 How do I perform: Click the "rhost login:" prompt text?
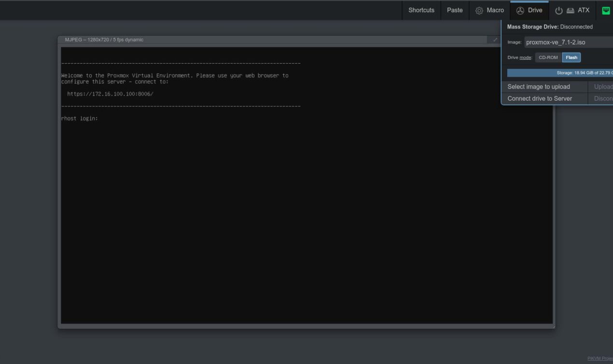(x=80, y=119)
